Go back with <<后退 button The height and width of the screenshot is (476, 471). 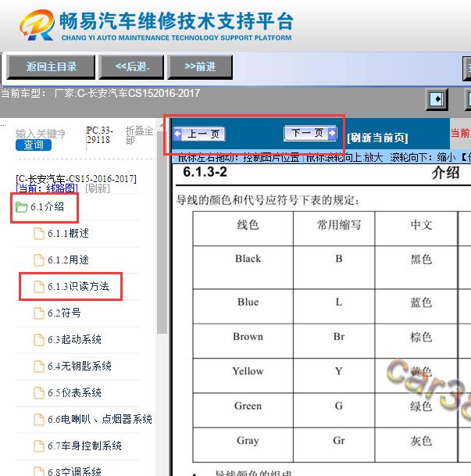131,66
